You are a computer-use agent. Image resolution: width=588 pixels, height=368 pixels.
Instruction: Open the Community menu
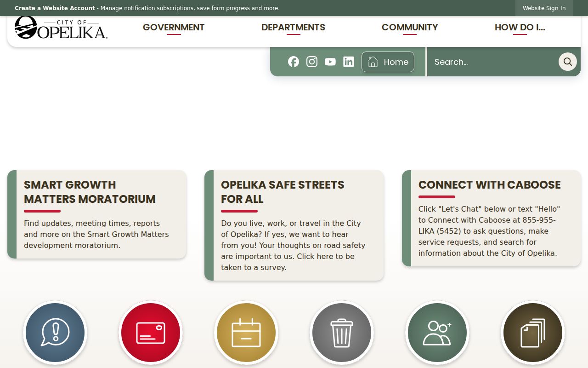point(410,28)
